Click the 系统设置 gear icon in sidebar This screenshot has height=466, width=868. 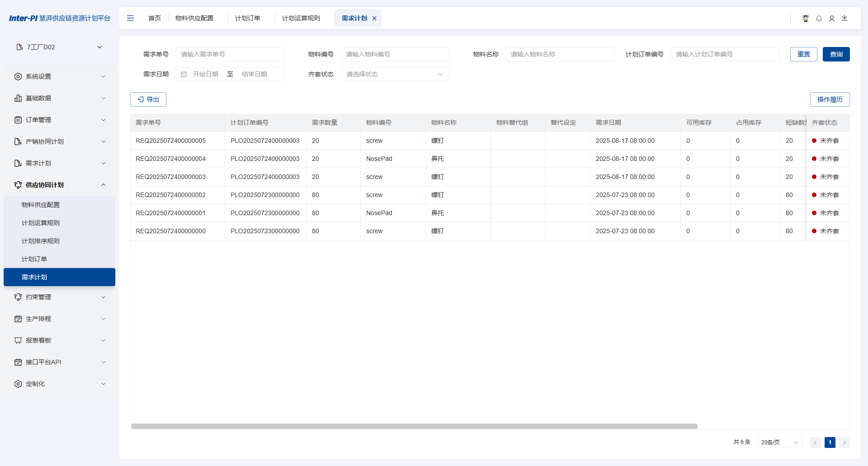tap(18, 76)
